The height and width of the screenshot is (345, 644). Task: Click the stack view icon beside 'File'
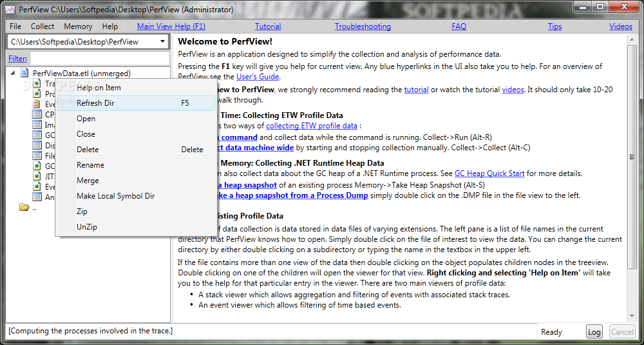tap(37, 155)
